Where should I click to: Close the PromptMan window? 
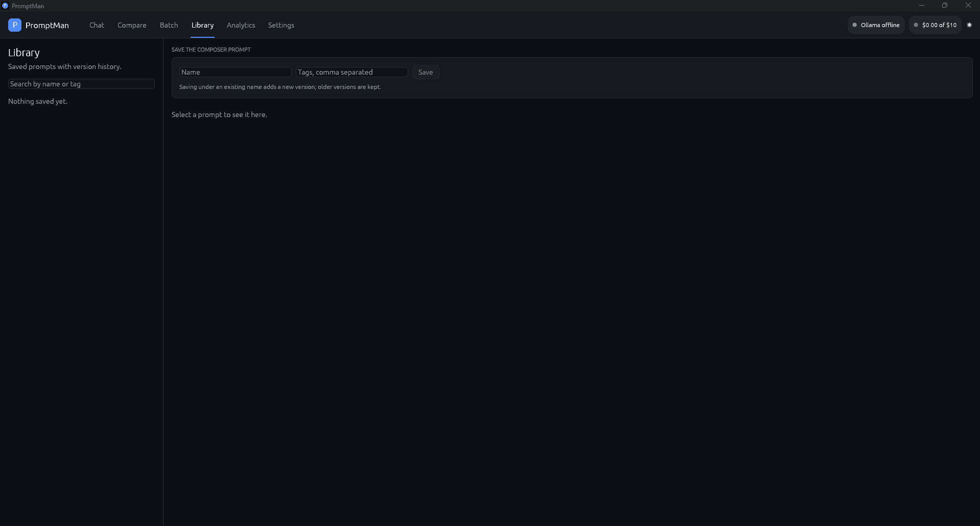[x=968, y=6]
